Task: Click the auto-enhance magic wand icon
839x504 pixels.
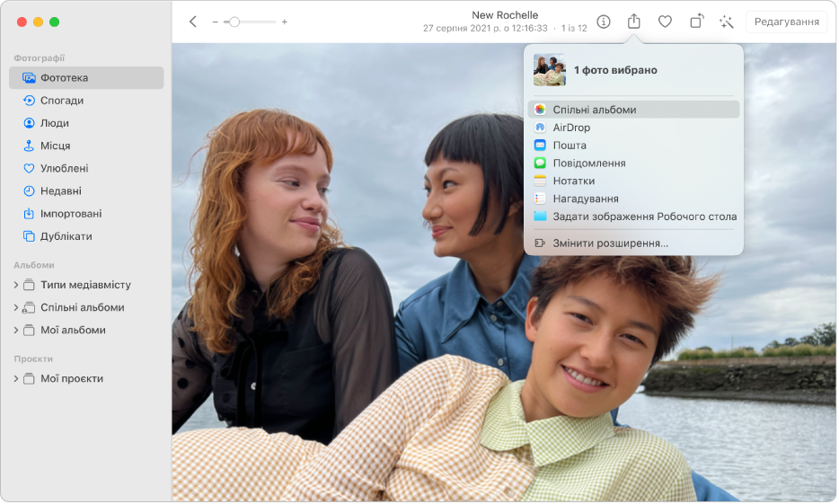Action: click(x=727, y=22)
